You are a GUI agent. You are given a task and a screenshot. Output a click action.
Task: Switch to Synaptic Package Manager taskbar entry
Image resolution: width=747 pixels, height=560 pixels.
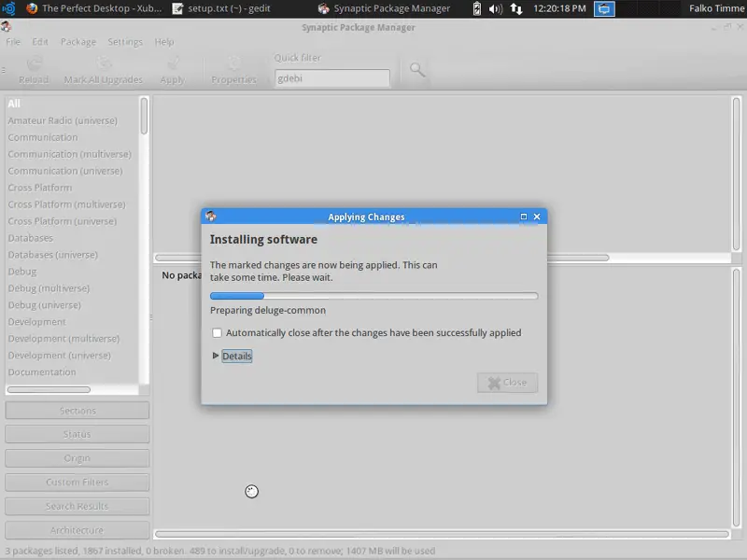coord(384,8)
